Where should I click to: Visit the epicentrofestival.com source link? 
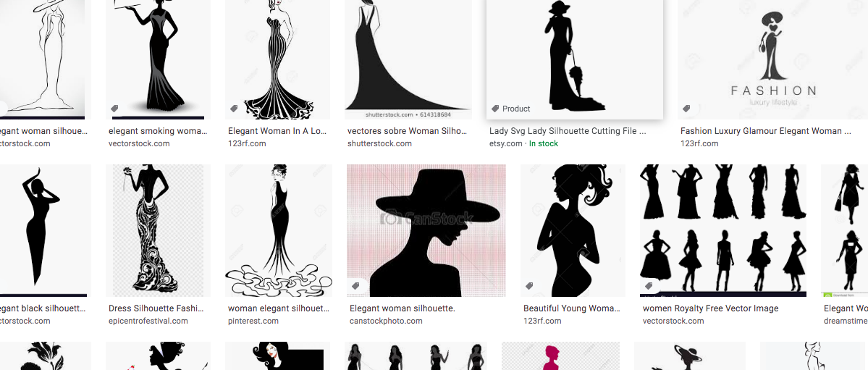pos(148,321)
